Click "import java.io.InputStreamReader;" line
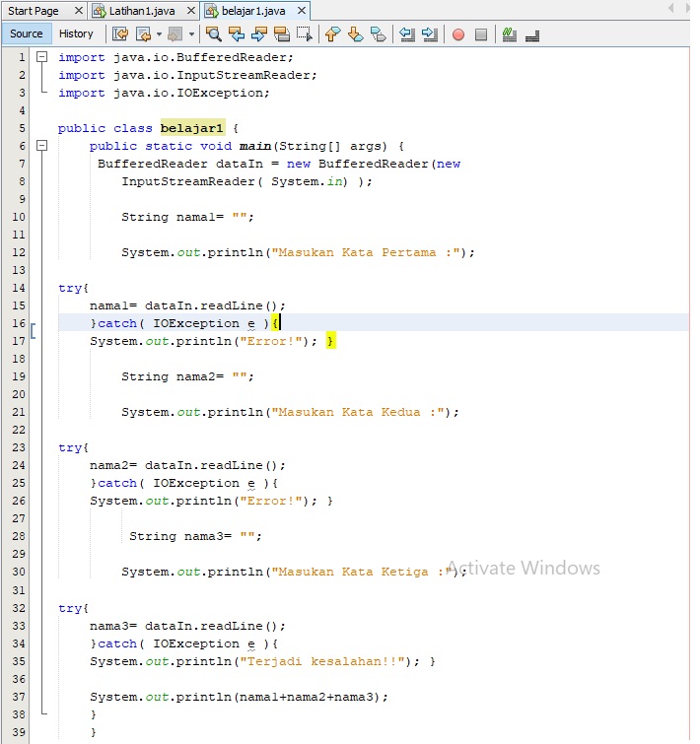 pos(188,75)
